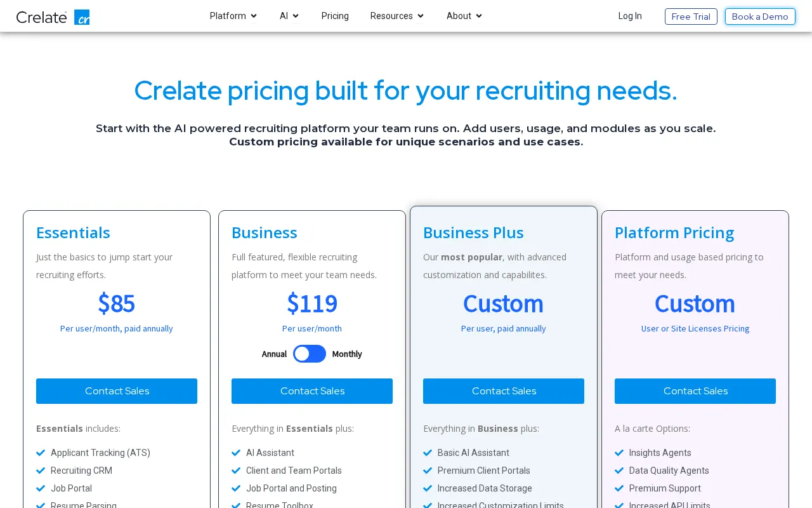Image resolution: width=812 pixels, height=508 pixels.
Task: Click the Business plan title
Action: coord(265,232)
